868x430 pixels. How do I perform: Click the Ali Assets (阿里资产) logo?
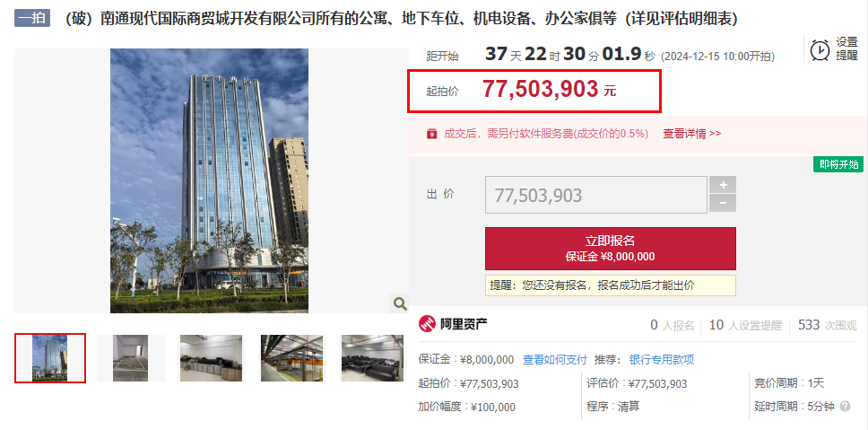[453, 323]
